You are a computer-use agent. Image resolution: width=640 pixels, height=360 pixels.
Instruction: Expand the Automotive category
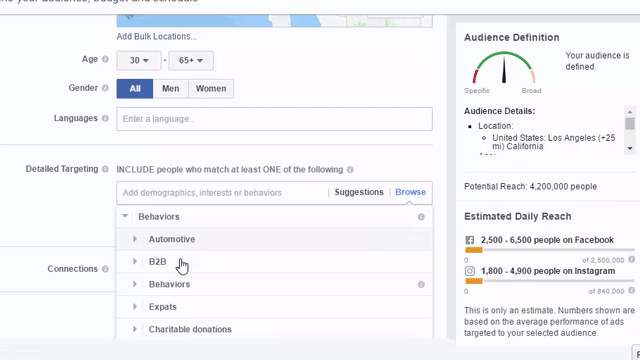[x=135, y=239]
